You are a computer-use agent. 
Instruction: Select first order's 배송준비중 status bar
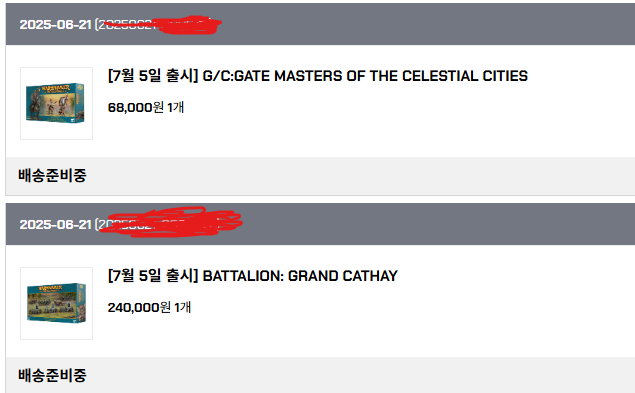pos(320,176)
